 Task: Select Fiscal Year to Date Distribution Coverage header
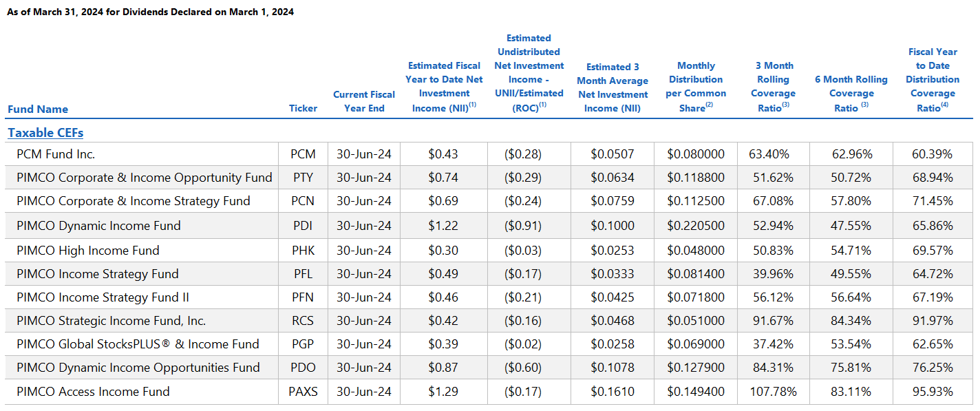point(933,80)
